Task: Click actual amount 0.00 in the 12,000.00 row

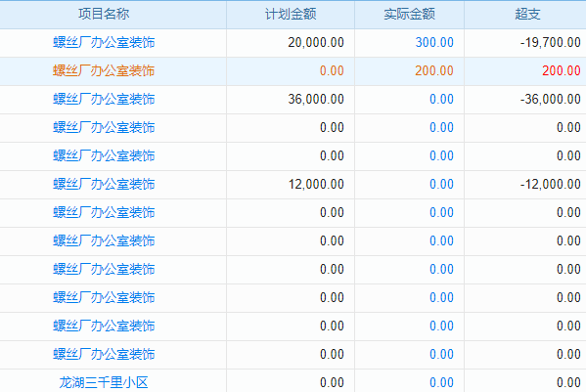Action: coord(441,184)
